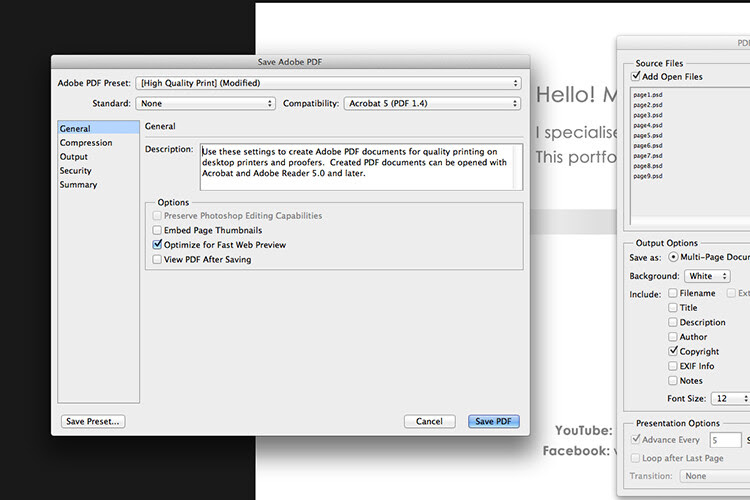
Task: Uncheck the Copyright include checkbox
Action: click(673, 351)
